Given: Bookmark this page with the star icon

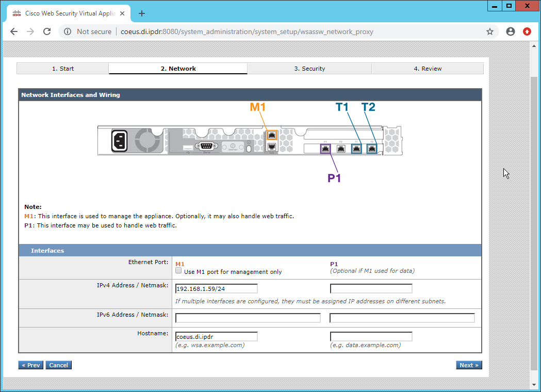Looking at the screenshot, I should coord(490,32).
